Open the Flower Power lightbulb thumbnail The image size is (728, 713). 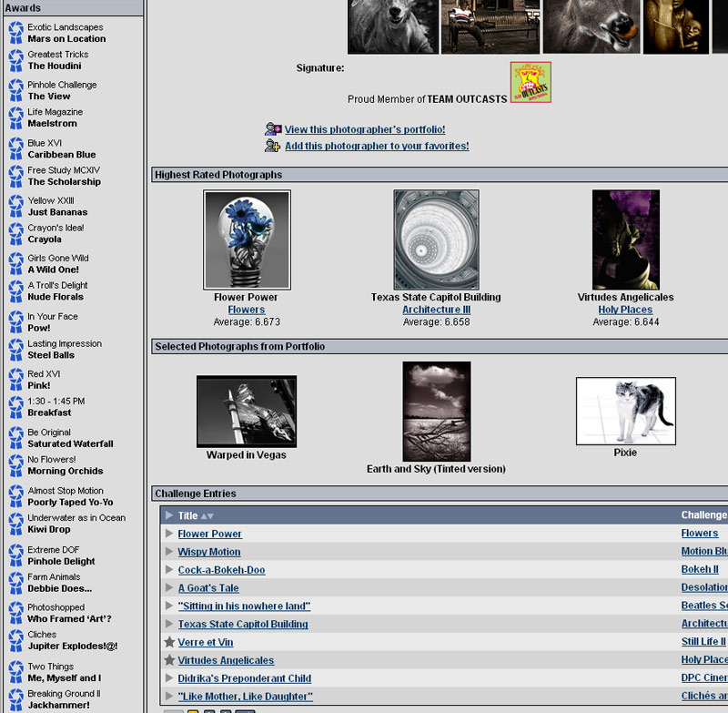pyautogui.click(x=247, y=239)
